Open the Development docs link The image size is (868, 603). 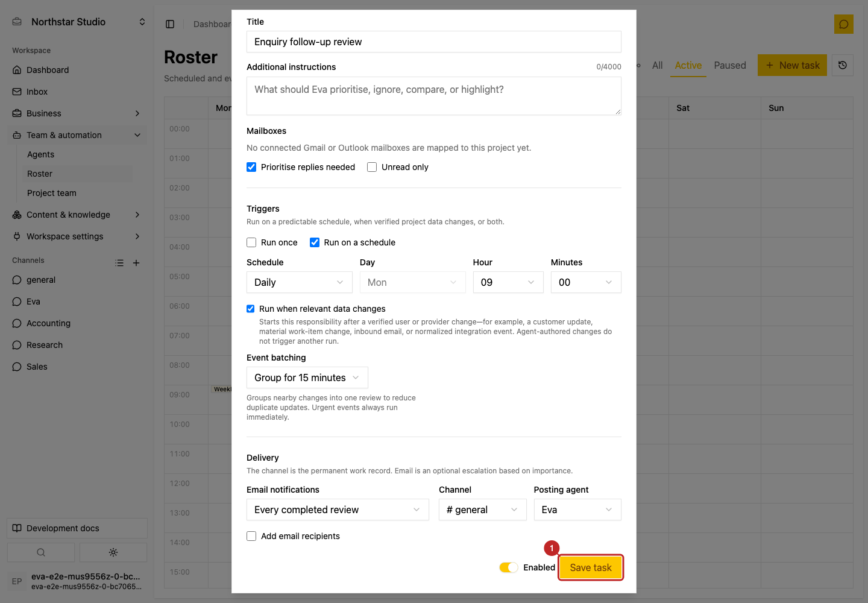click(77, 528)
